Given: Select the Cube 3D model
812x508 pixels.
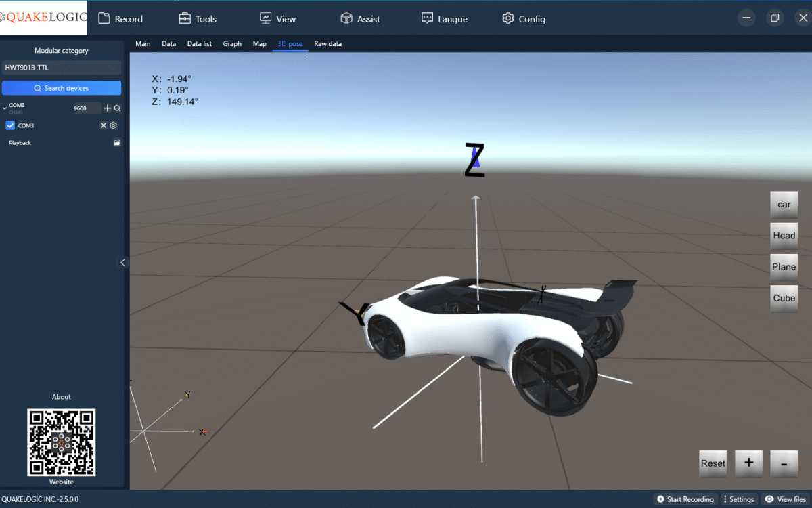Looking at the screenshot, I should [784, 298].
